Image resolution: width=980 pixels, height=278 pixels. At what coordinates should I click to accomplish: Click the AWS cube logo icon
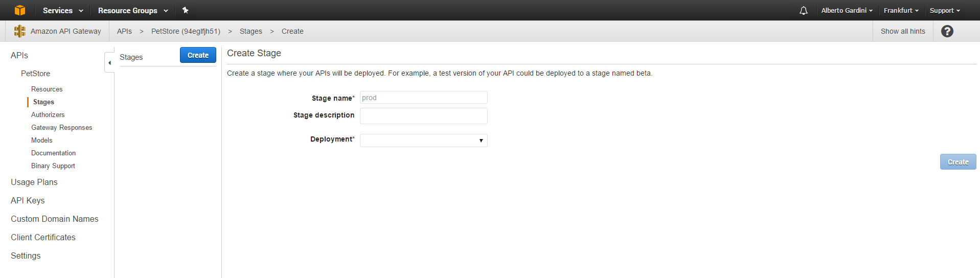[20, 10]
